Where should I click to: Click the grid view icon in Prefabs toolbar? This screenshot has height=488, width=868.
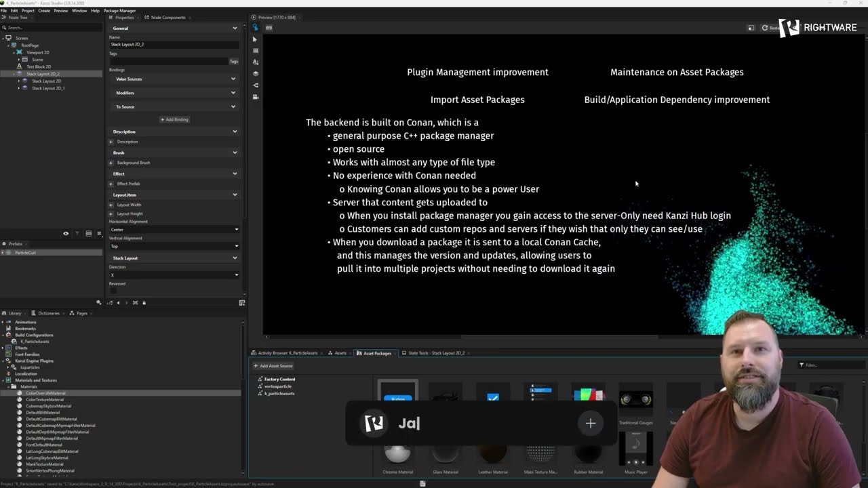[x=88, y=233]
